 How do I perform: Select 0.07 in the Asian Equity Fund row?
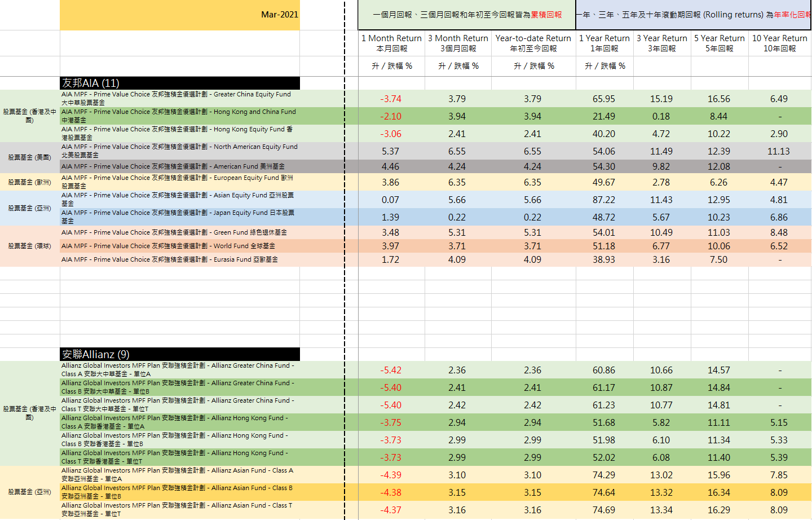[x=390, y=200]
